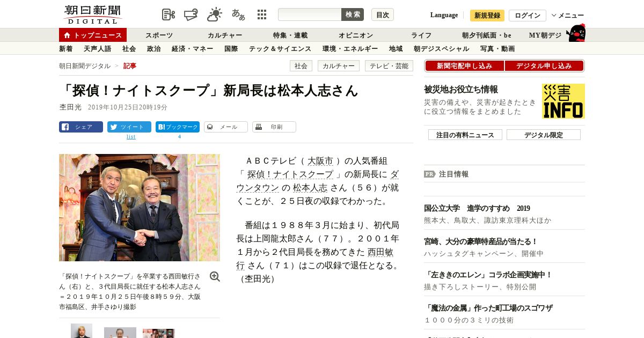The height and width of the screenshot is (338, 644).
Task: Open 国公立大学 進学のすすめ 2019 link
Action: click(x=477, y=208)
